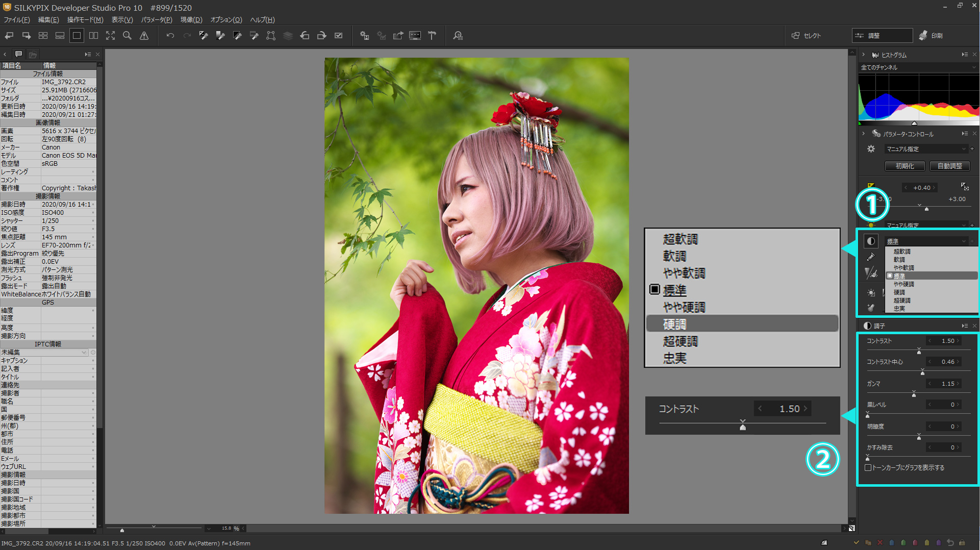The width and height of the screenshot is (980, 550).
Task: Switch to combination view mode icon
Action: tap(60, 36)
